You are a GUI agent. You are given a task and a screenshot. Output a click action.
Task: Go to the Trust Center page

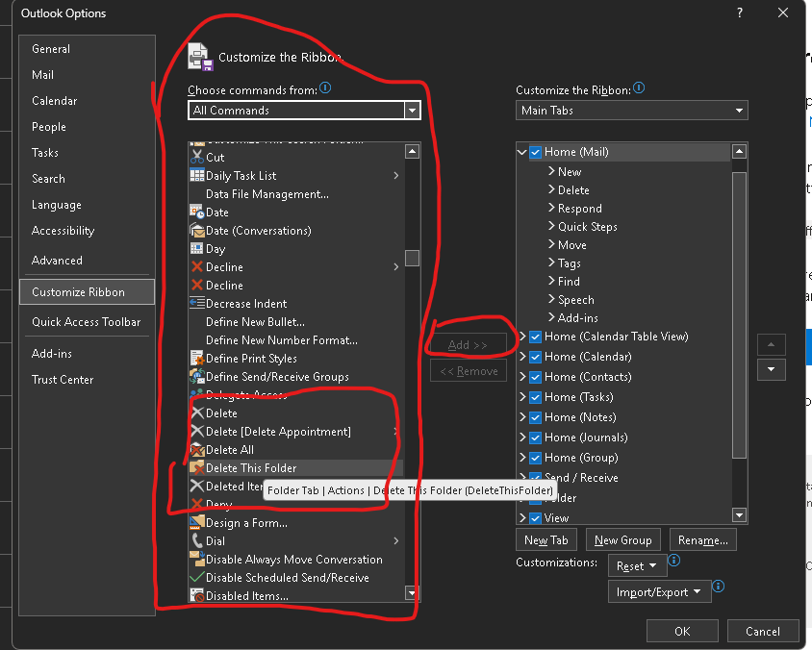point(63,380)
